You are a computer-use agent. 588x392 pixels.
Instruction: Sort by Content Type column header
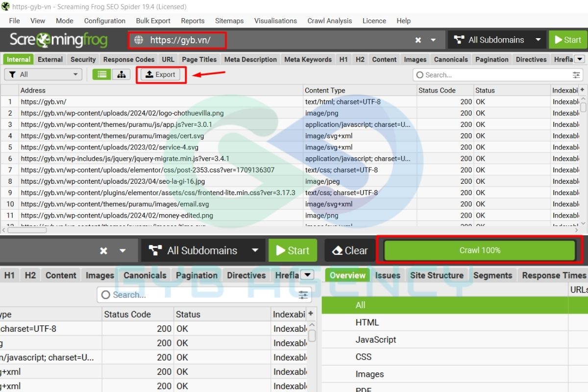click(360, 90)
